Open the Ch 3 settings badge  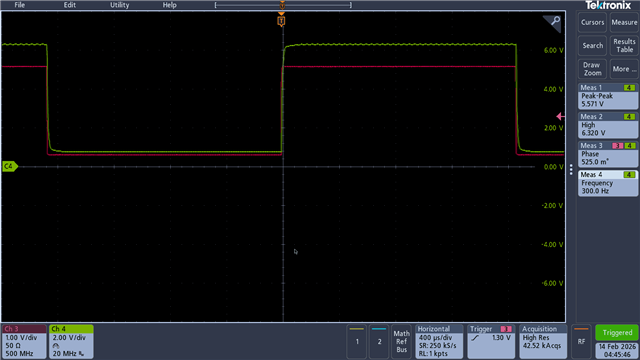point(24,342)
